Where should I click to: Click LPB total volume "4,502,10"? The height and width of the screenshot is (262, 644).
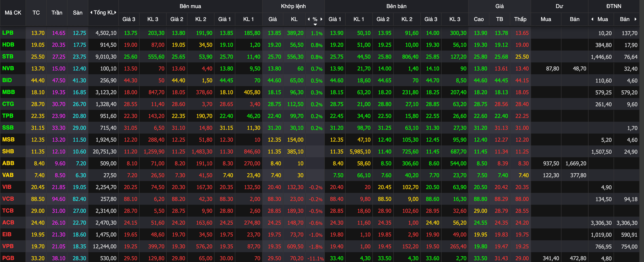pos(106,33)
